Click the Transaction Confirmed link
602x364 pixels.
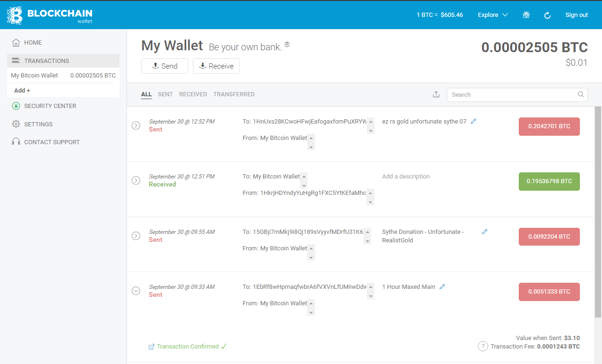(188, 347)
